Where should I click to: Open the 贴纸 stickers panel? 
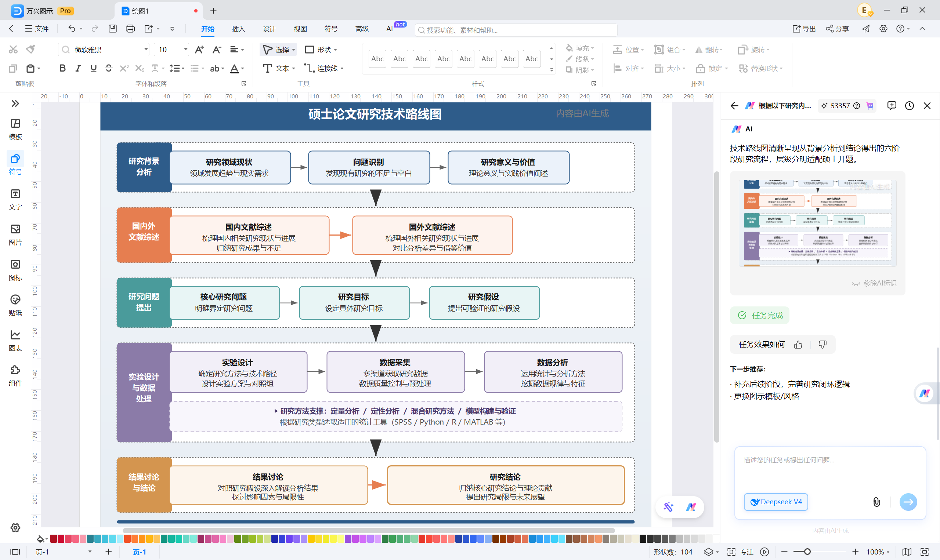tap(15, 305)
